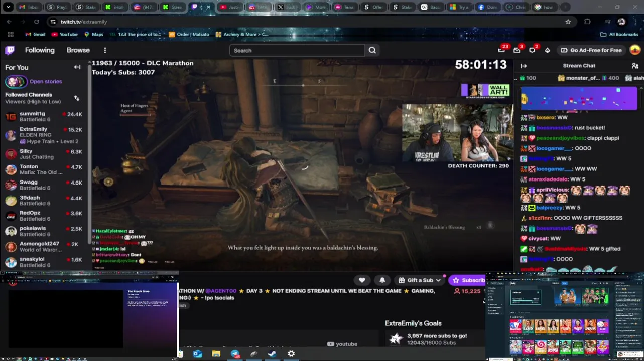Expand Archery & More bookmark folder
644x361 pixels.
pyautogui.click(x=242, y=34)
